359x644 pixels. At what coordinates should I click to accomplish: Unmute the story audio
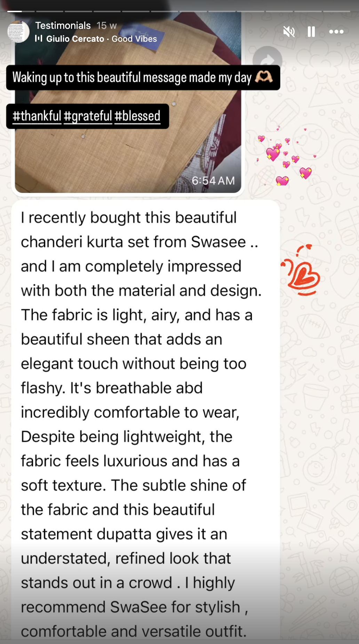[x=289, y=32]
